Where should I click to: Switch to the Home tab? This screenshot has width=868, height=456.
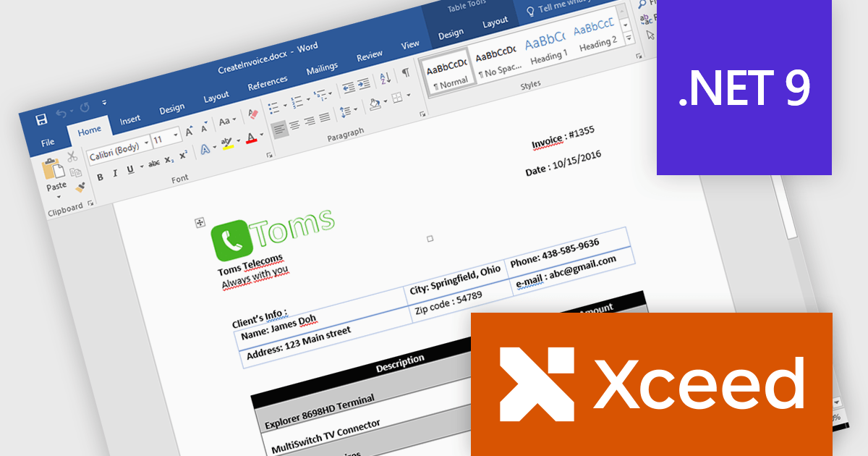[90, 131]
